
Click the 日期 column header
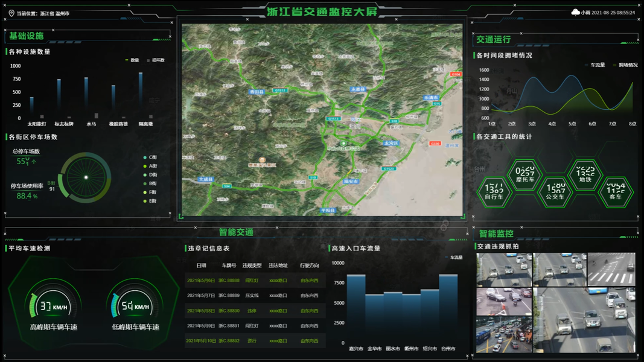click(x=201, y=265)
